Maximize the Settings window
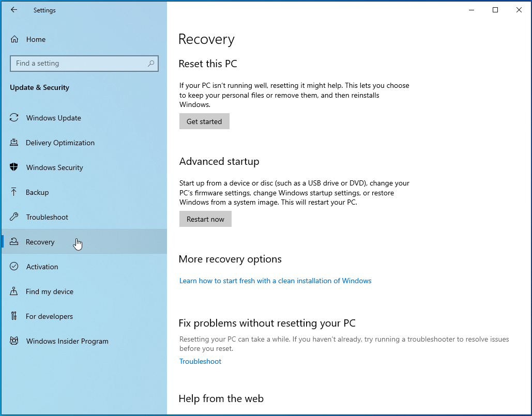 [495, 10]
